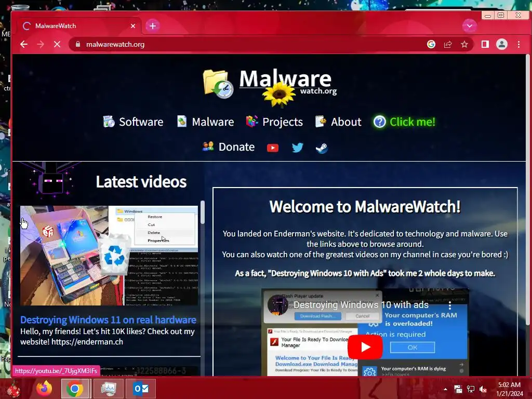Click the 'Latest videos' heading

(141, 181)
